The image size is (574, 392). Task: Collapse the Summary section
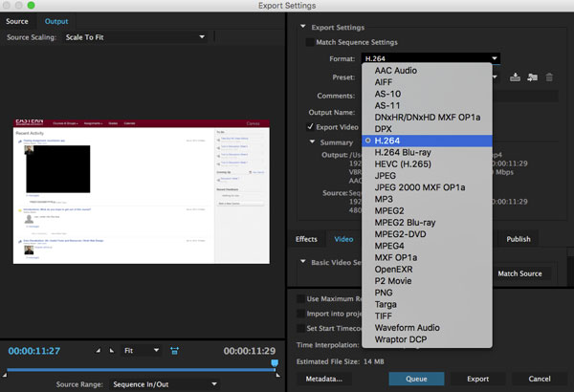point(312,142)
